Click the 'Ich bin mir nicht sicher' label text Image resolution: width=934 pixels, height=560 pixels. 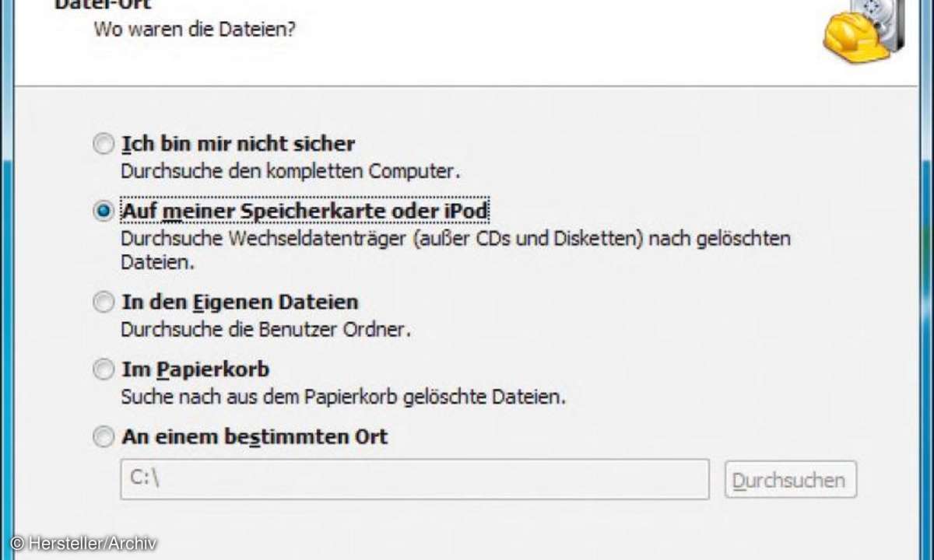coord(238,144)
